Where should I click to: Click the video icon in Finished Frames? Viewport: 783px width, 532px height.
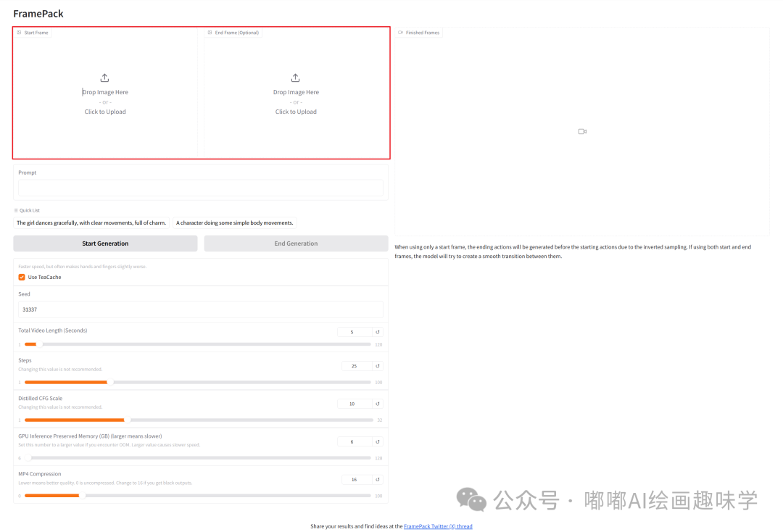pyautogui.click(x=582, y=131)
